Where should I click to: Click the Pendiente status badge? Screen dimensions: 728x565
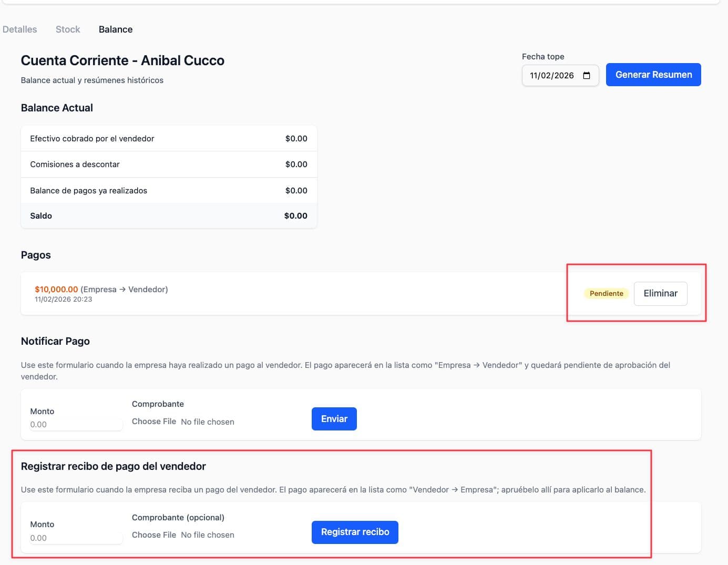pyautogui.click(x=606, y=293)
